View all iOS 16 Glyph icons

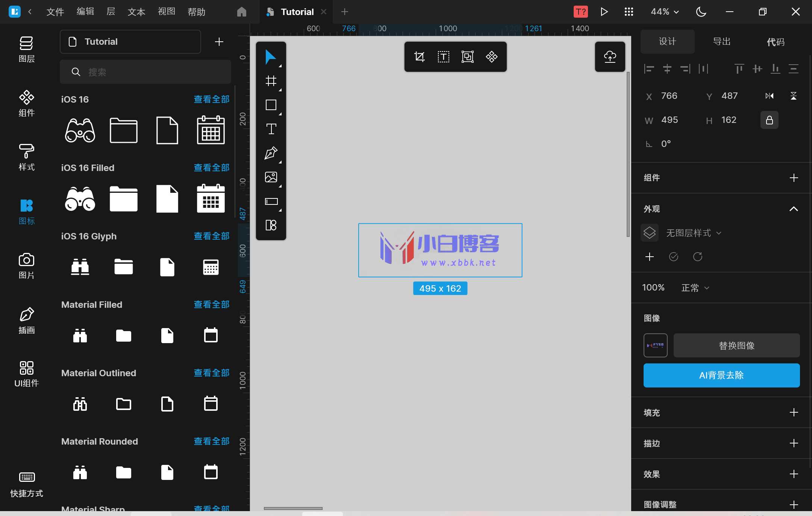211,236
